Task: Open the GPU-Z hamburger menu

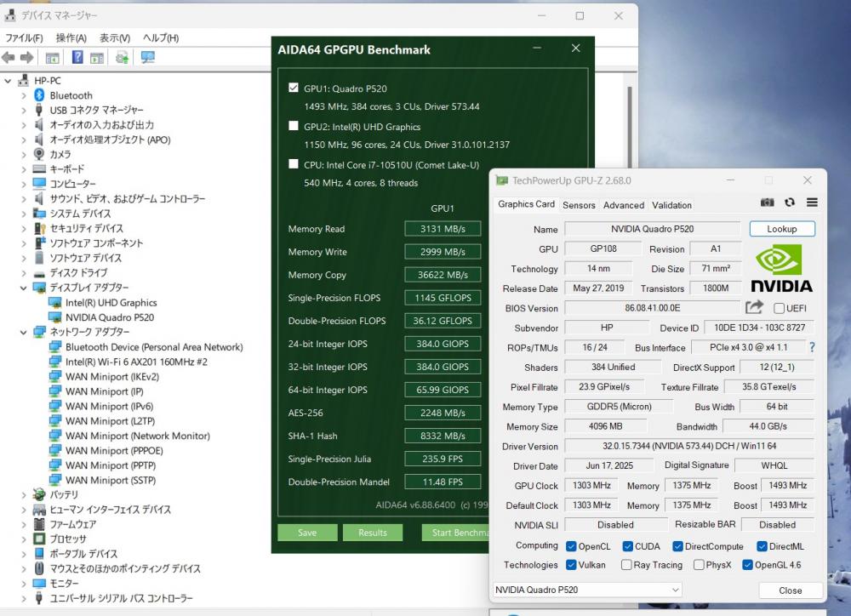Action: [812, 202]
